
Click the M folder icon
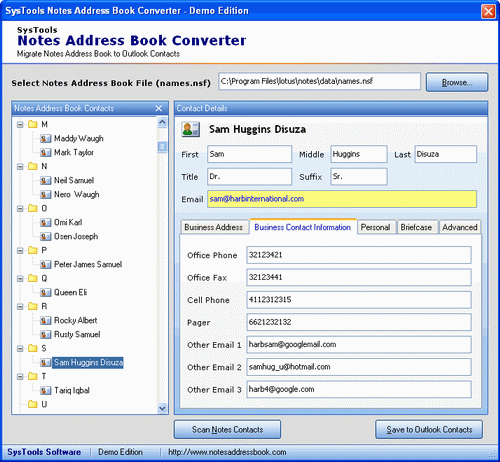coord(33,124)
